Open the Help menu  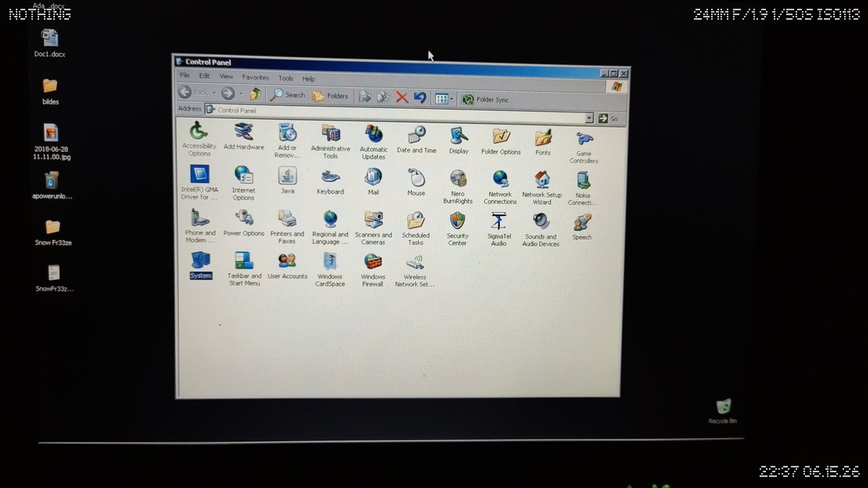tap(309, 79)
